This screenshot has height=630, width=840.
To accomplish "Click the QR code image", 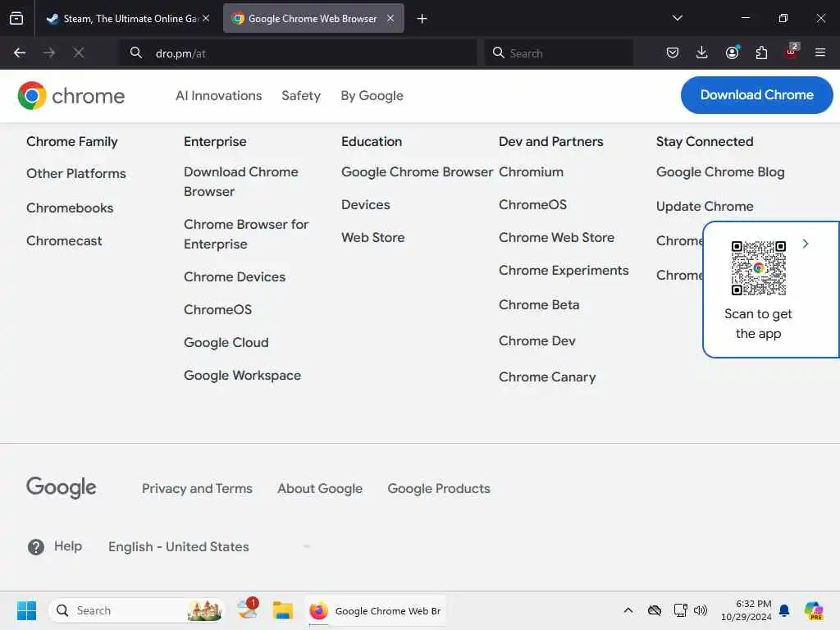I will (758, 268).
